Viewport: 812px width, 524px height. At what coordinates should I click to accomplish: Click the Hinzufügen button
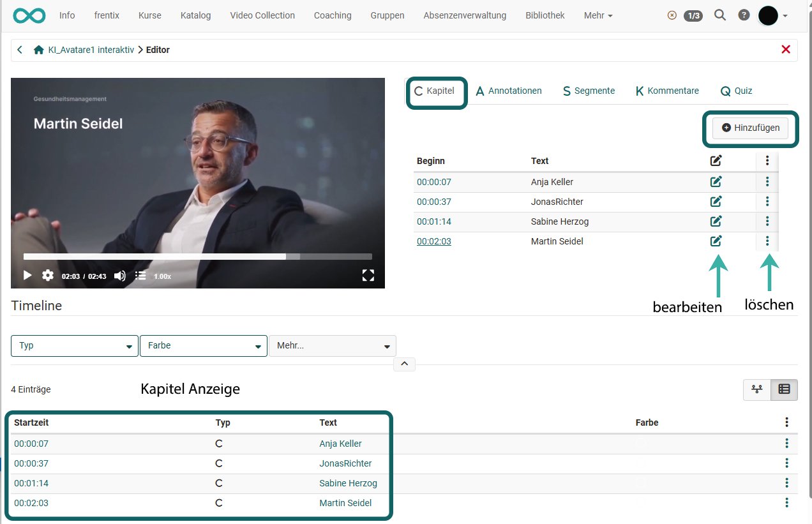coord(751,128)
